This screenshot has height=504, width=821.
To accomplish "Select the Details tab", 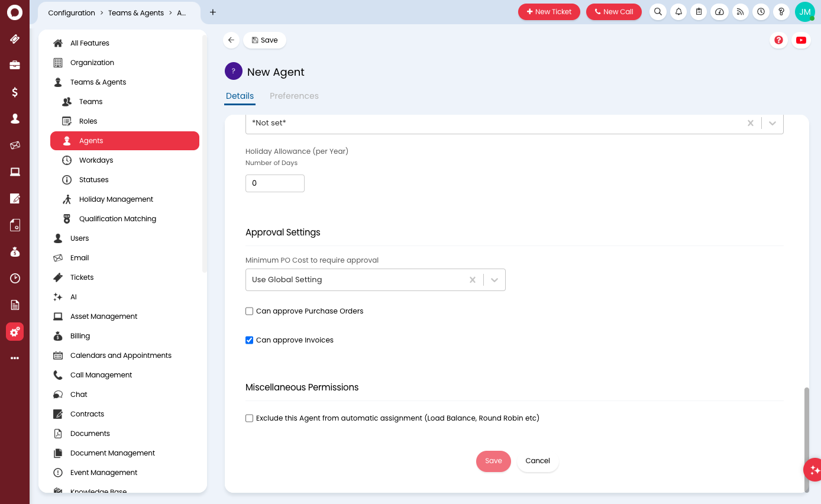I will point(240,96).
